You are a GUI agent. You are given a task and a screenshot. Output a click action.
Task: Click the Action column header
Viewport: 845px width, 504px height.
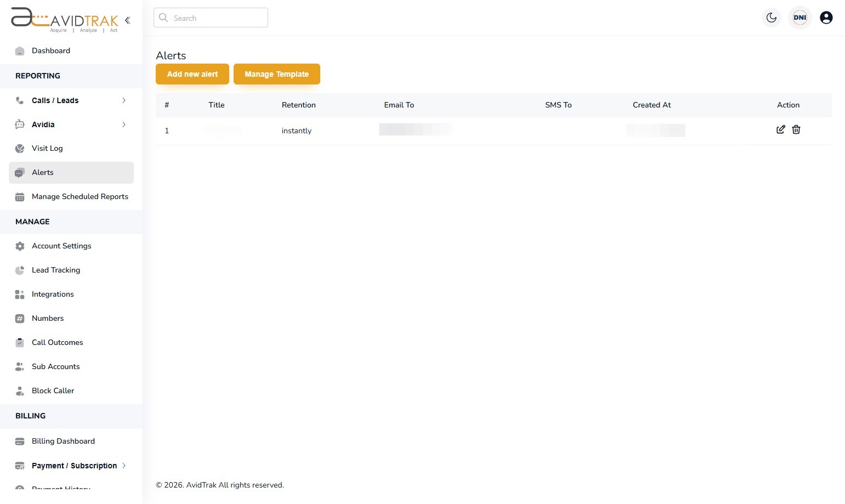(789, 105)
